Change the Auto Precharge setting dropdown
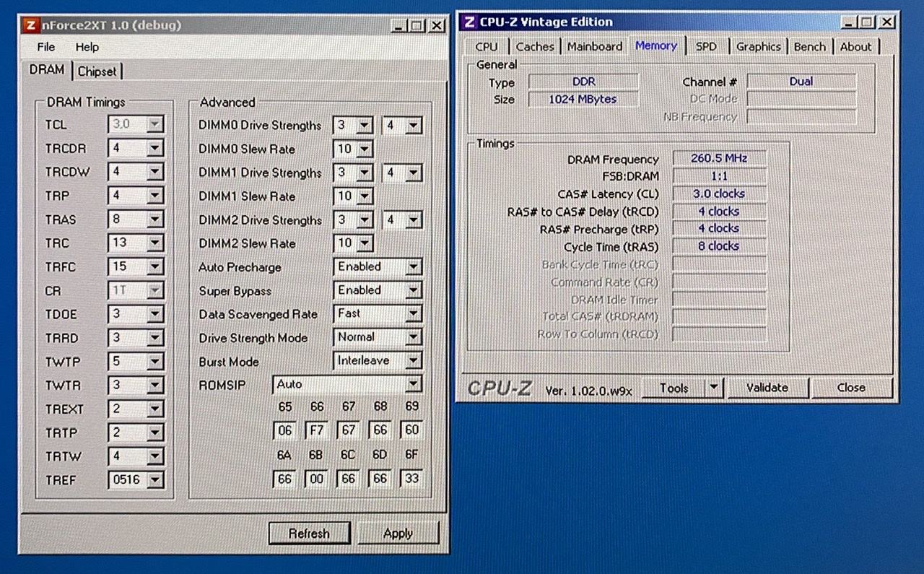Image resolution: width=924 pixels, height=574 pixels. click(378, 267)
